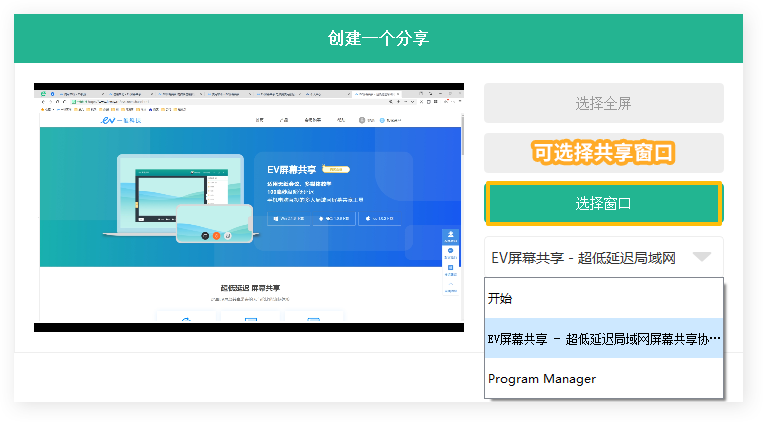The image size is (763, 422).
Task: Click the 可选择共享窗口 orange label
Action: [x=603, y=152]
